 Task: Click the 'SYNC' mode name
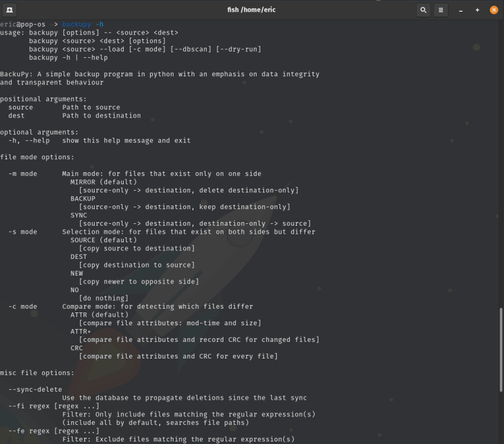(x=79, y=216)
